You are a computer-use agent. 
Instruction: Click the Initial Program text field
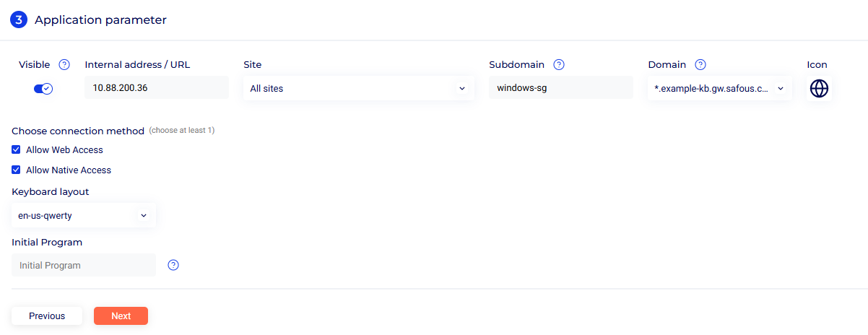tap(84, 265)
